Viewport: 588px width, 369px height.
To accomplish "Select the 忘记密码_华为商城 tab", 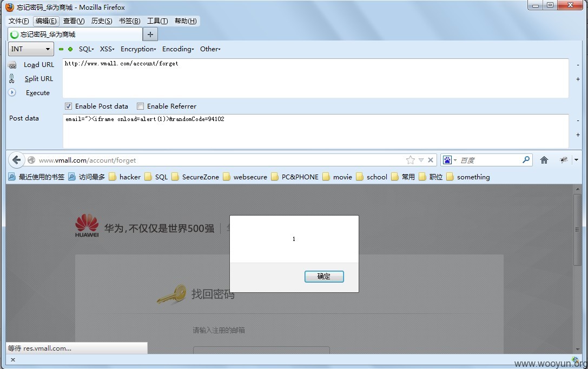I will [75, 35].
